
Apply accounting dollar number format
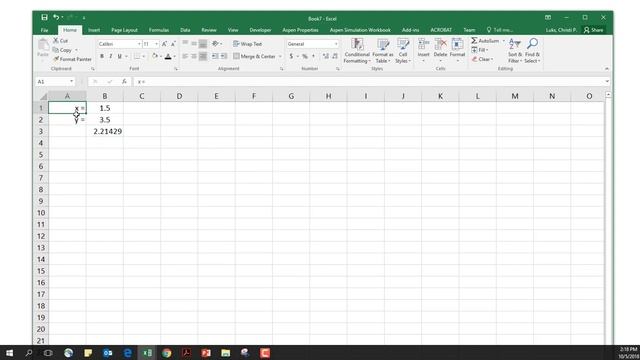point(291,56)
